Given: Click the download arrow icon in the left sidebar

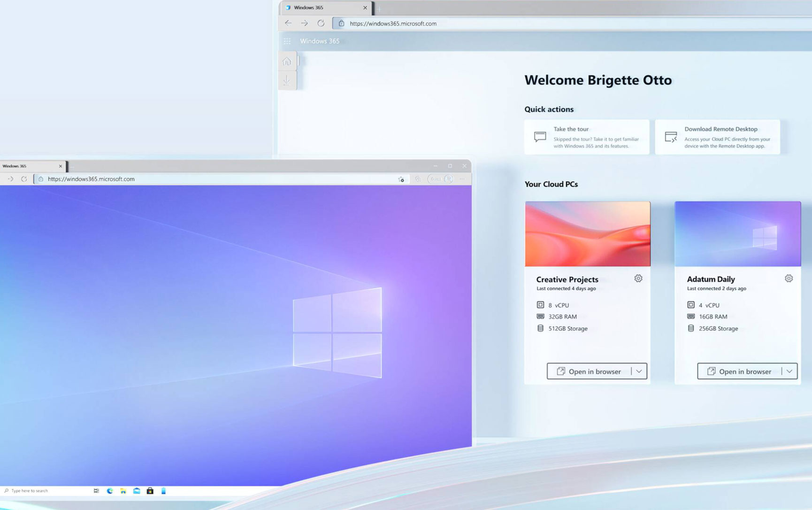Looking at the screenshot, I should [287, 80].
